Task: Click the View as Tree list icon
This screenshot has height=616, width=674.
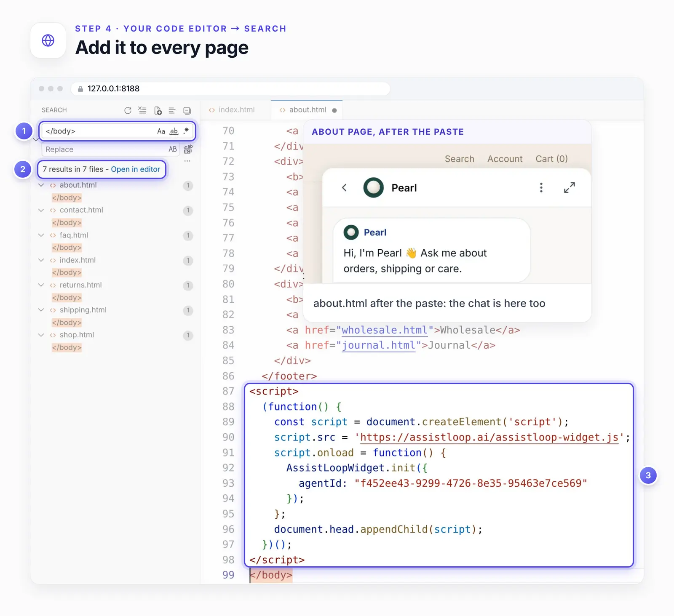Action: [x=172, y=110]
